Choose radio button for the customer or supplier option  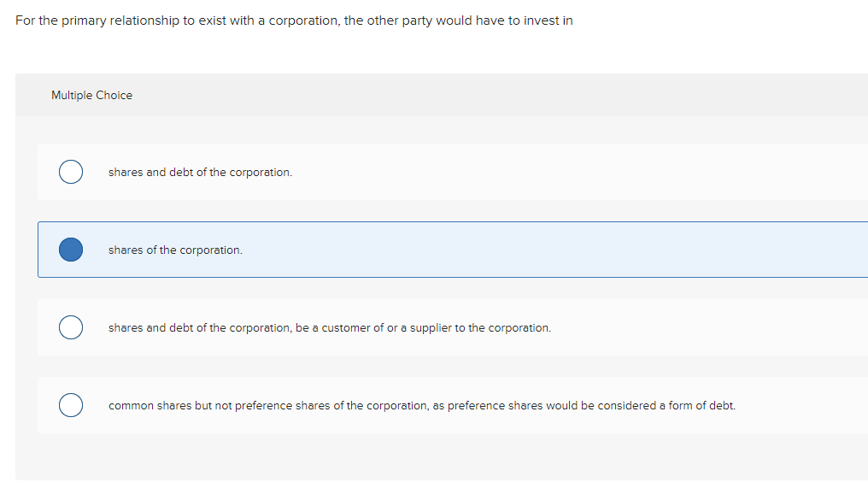[x=71, y=327]
